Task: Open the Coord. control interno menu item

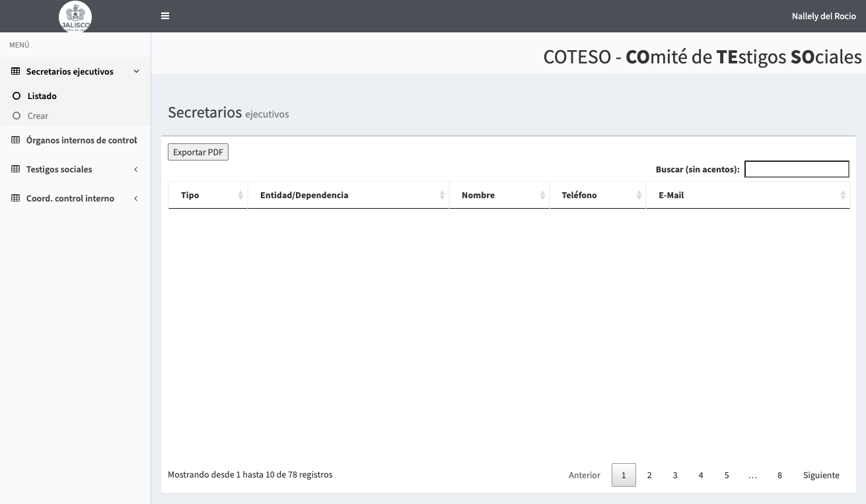Action: click(75, 198)
